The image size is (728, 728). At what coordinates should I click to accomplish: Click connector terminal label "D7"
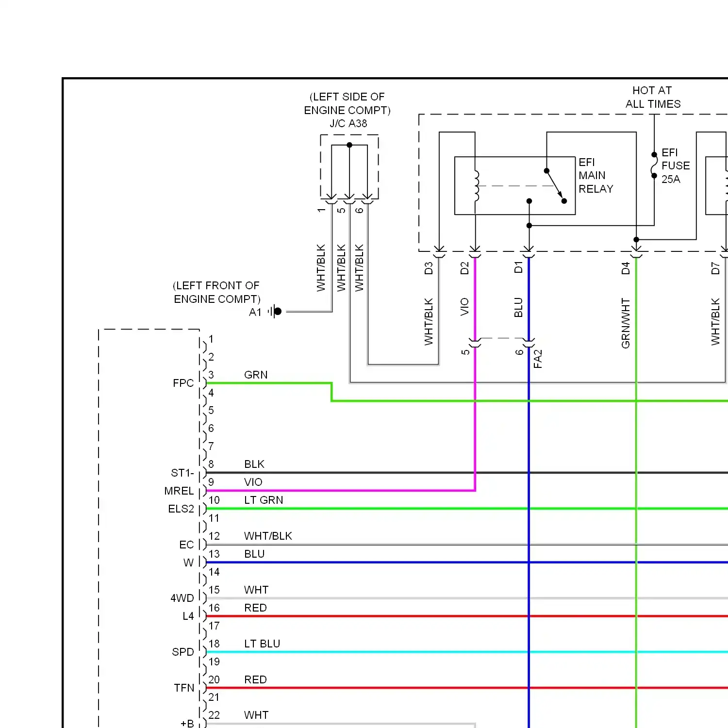[715, 268]
